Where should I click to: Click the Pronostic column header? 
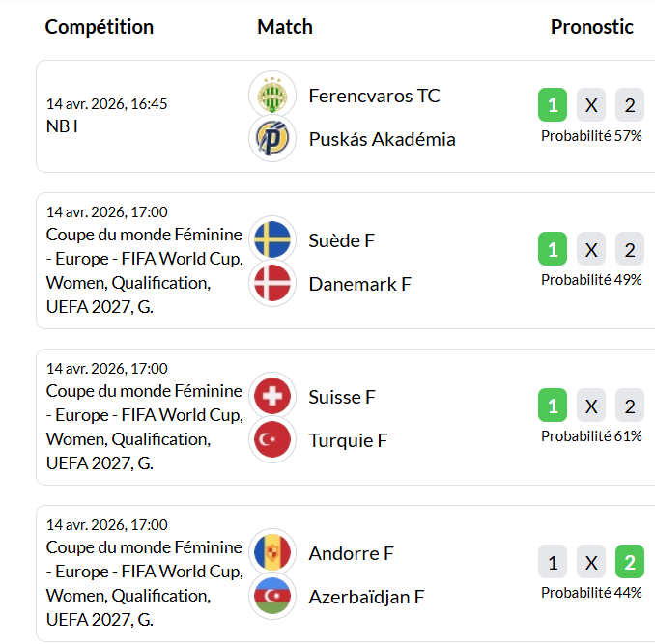coord(592,27)
